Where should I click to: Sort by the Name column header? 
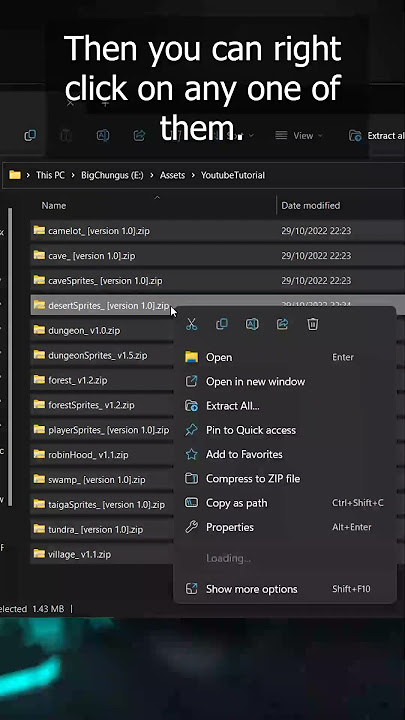[x=54, y=206]
